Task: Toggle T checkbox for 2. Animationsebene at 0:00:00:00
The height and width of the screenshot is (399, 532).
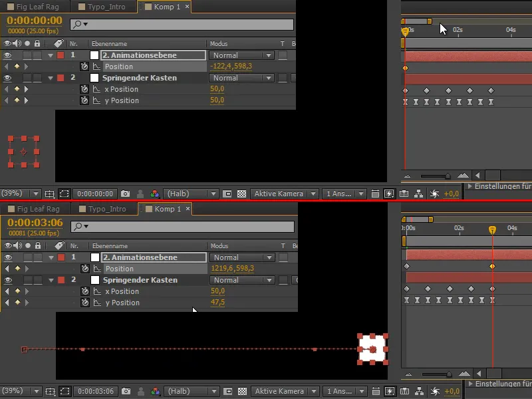Action: pyautogui.click(x=283, y=55)
